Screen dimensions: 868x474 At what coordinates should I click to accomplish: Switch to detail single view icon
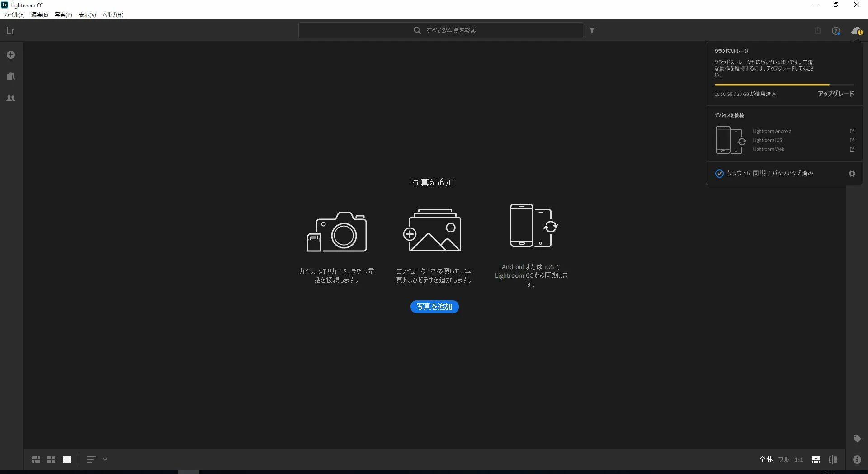67,460
